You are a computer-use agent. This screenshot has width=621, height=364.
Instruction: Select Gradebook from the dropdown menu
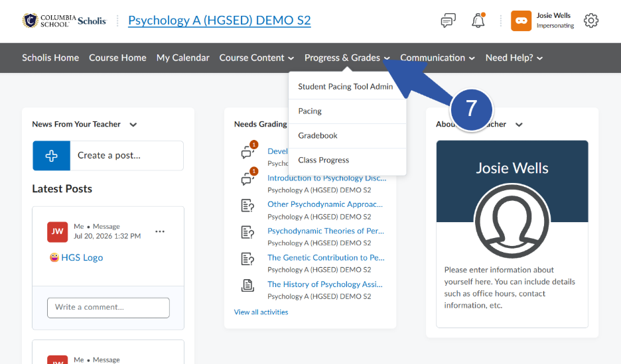tap(348, 136)
